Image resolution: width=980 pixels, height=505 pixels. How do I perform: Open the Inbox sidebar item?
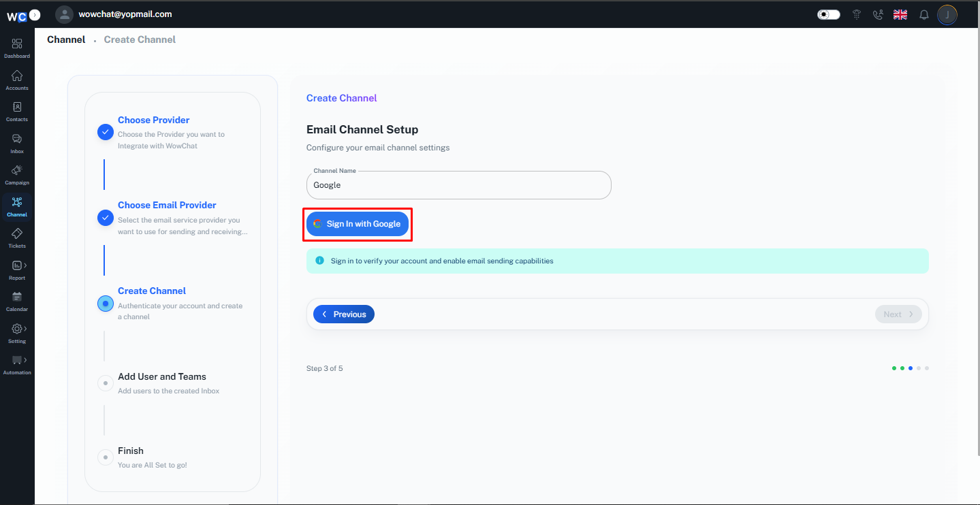click(x=17, y=143)
